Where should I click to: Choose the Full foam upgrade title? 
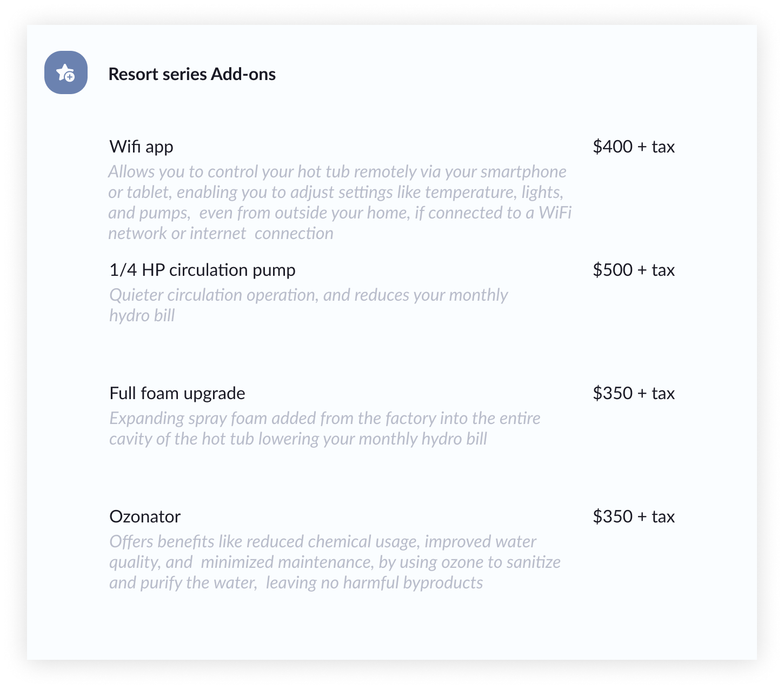pos(177,393)
